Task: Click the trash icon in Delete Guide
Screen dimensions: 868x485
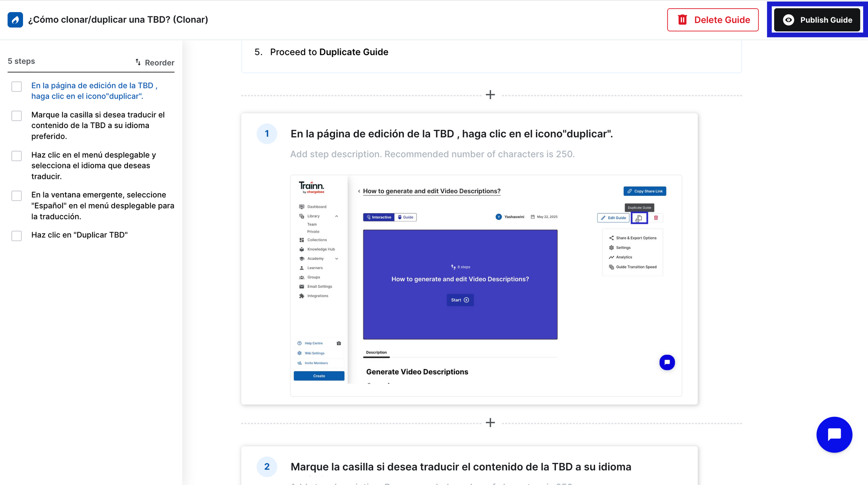Action: point(682,20)
